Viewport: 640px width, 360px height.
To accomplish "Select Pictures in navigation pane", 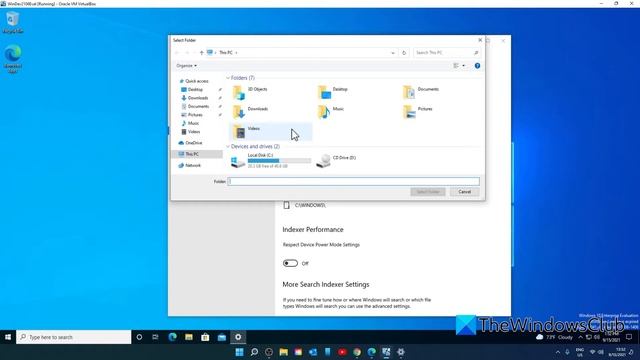I will tap(195, 115).
